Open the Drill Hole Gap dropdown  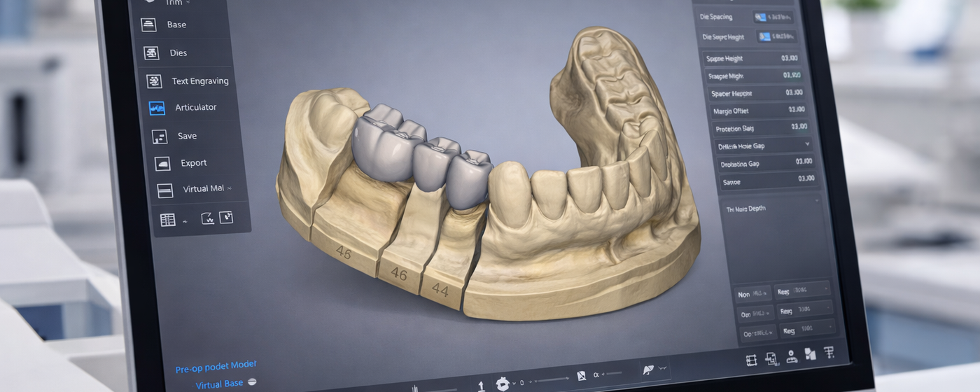pyautogui.click(x=762, y=146)
